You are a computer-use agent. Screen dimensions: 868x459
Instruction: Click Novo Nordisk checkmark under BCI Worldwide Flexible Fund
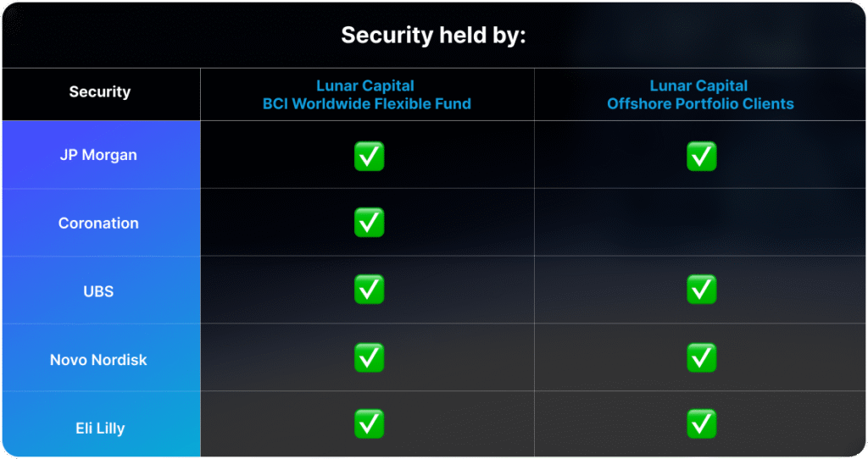[369, 357]
